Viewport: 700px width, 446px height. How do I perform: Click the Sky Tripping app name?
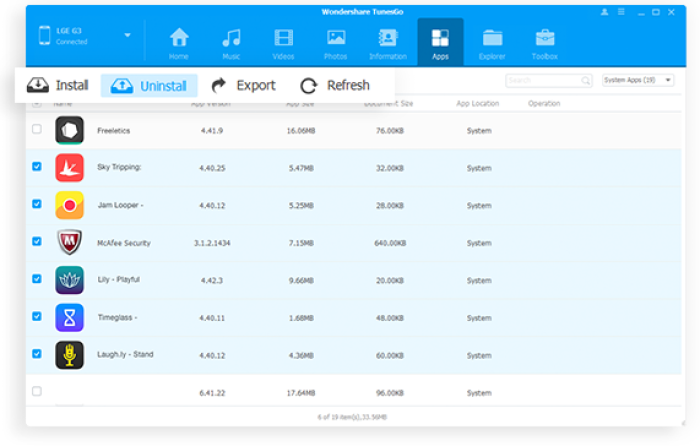tap(119, 167)
